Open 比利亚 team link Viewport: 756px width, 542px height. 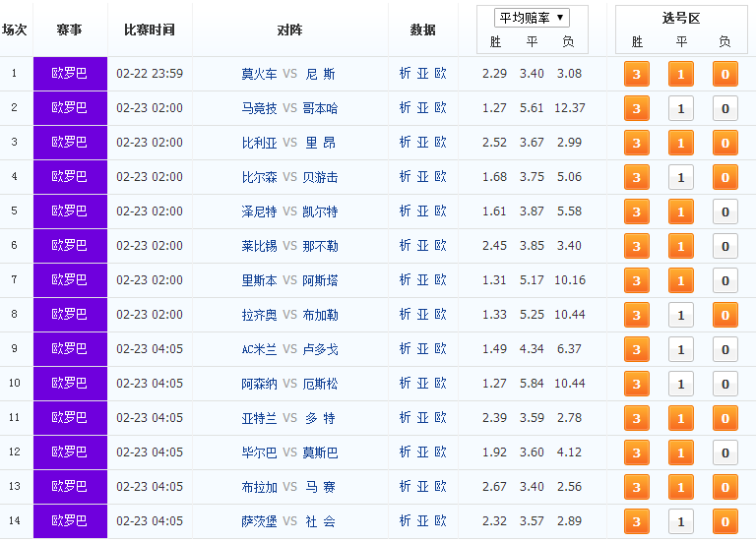(x=260, y=143)
